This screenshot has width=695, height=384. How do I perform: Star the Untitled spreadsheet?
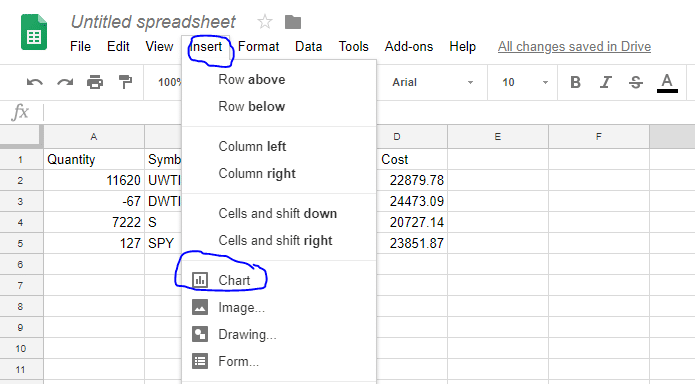point(265,21)
